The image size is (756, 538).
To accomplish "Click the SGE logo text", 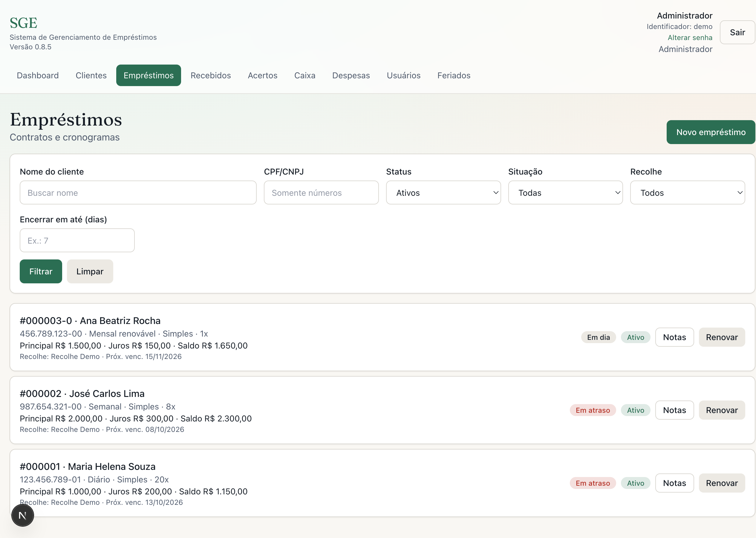I will point(24,23).
